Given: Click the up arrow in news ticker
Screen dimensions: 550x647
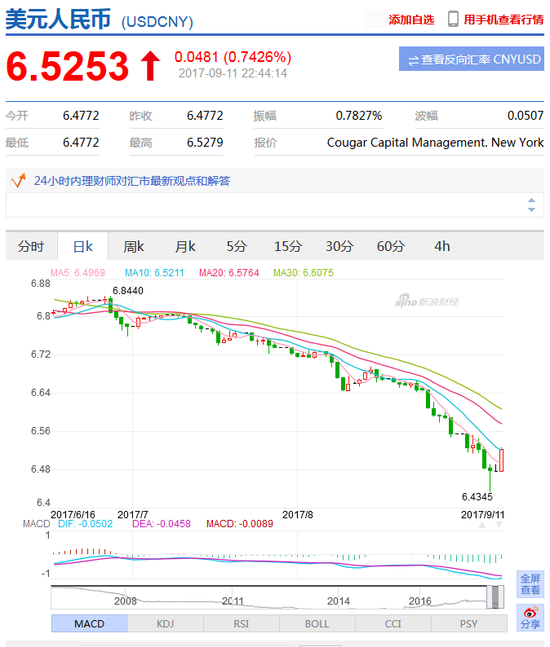Looking at the screenshot, I should click(x=531, y=200).
